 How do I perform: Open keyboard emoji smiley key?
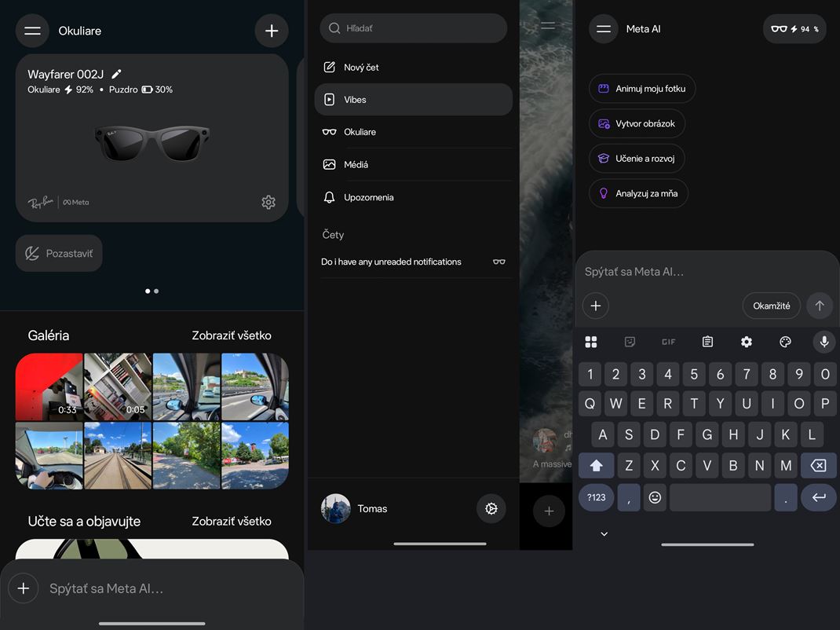(x=655, y=497)
